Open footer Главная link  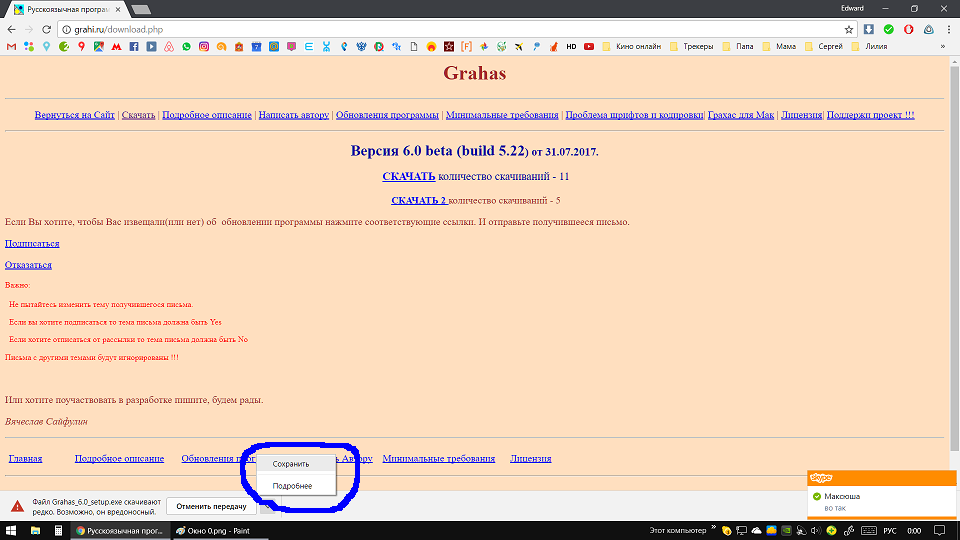[x=25, y=459]
